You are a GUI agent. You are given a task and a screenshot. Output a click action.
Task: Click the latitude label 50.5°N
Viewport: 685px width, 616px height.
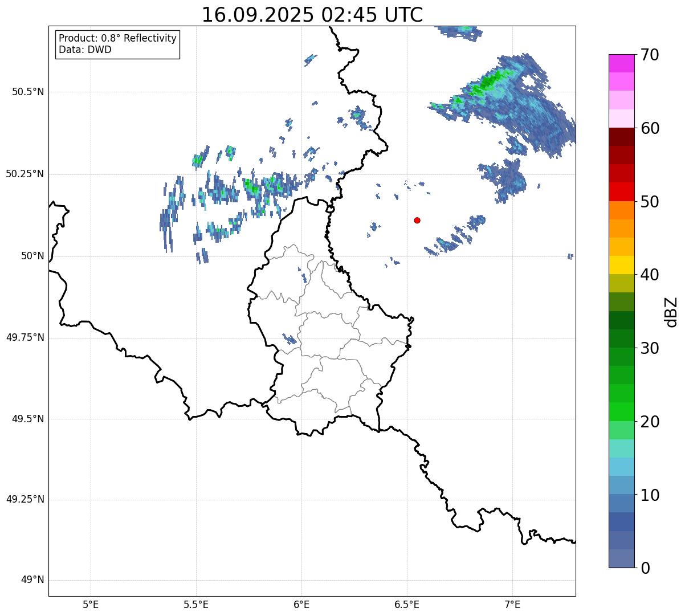tap(27, 92)
